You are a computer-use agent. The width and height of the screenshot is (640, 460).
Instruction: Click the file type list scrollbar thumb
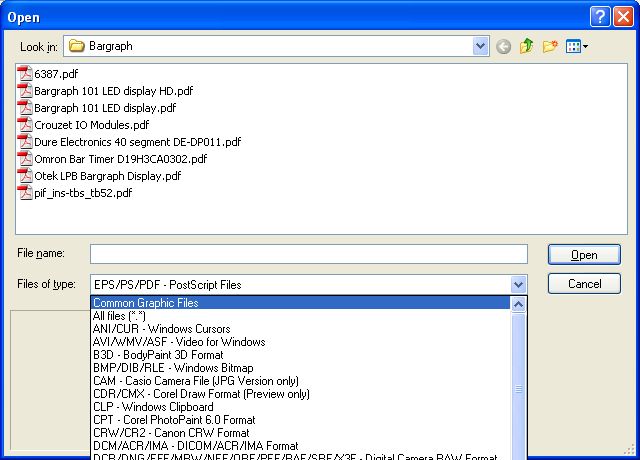click(x=518, y=388)
